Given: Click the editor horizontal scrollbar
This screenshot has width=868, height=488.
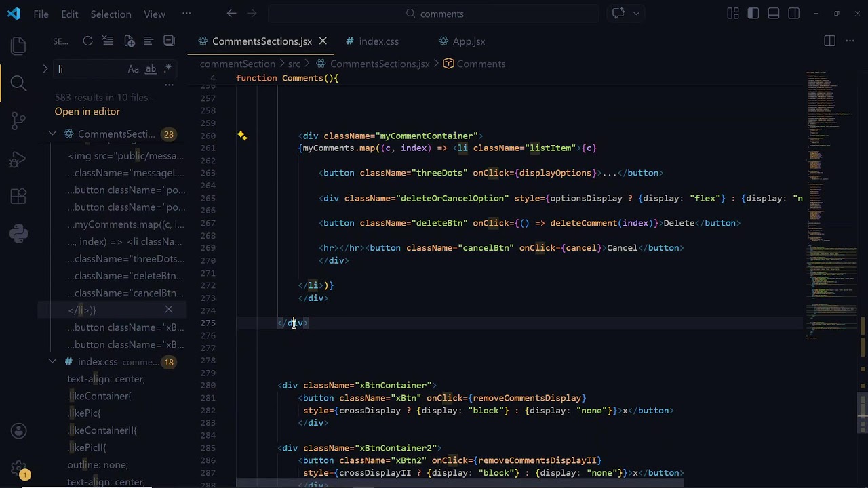Looking at the screenshot, I should pyautogui.click(x=460, y=484).
